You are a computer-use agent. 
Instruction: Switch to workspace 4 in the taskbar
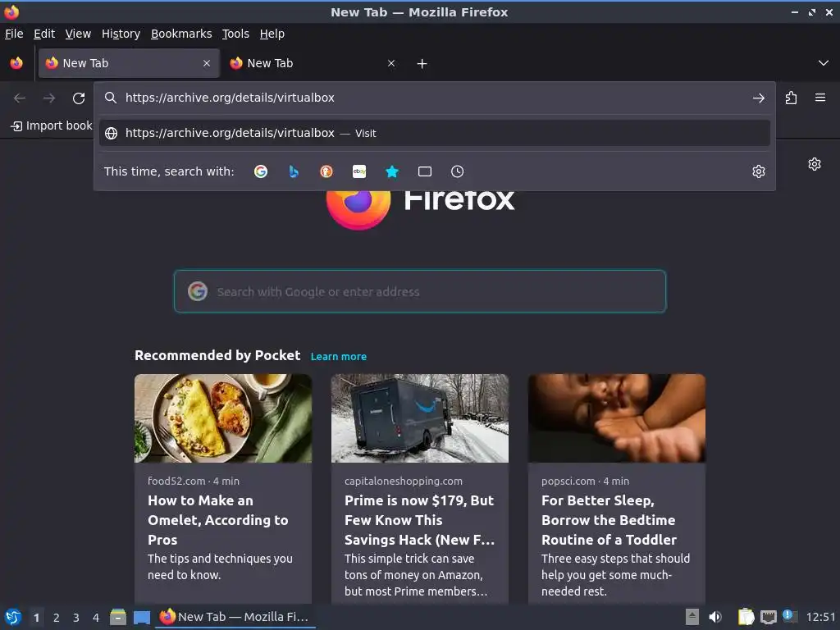96,618
